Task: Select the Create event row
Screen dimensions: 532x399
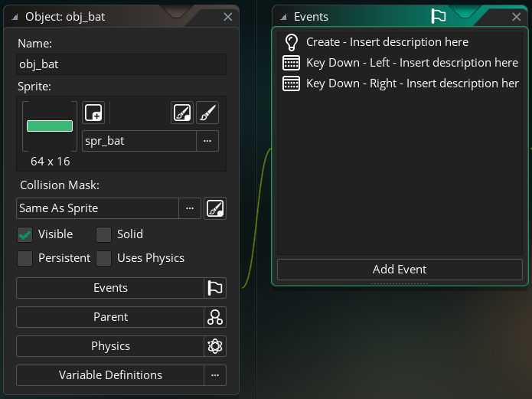Action: pyautogui.click(x=400, y=42)
